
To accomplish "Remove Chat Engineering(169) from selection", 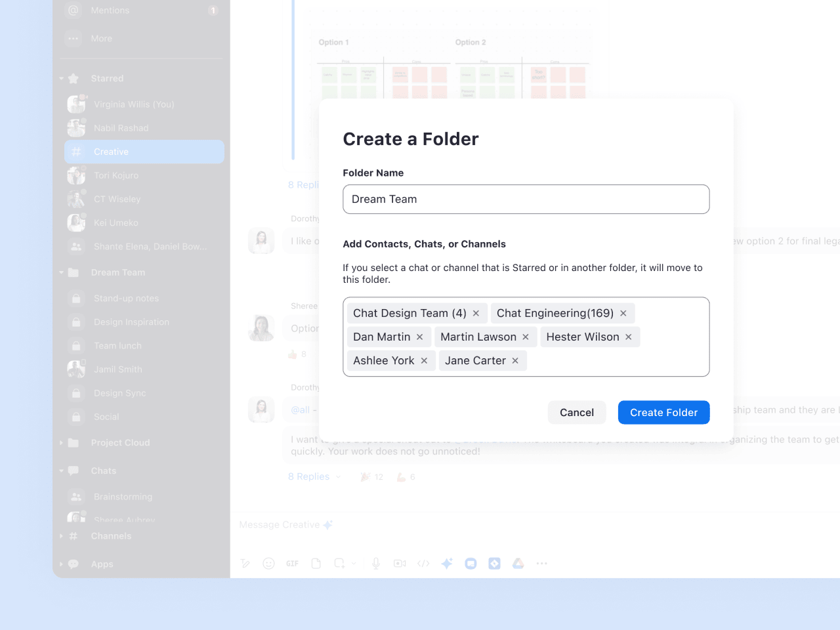I will point(623,314).
